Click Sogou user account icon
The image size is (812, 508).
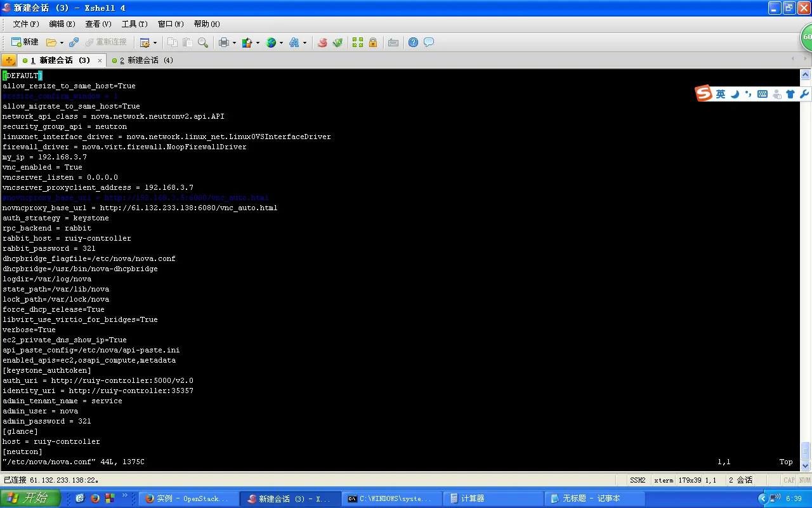click(776, 94)
